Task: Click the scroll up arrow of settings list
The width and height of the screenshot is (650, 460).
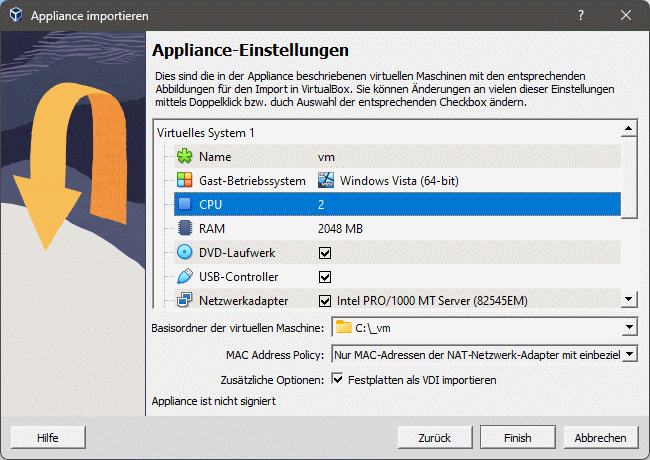Action: [629, 129]
